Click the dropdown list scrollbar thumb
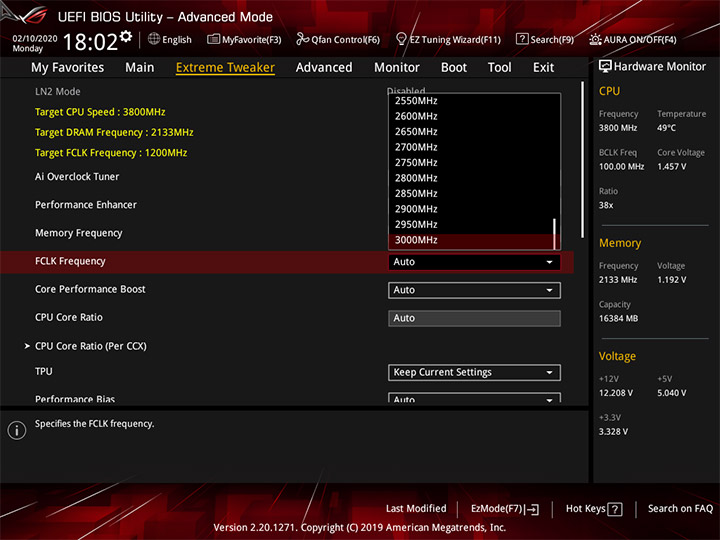Screen dimensions: 720x540 click(555, 234)
